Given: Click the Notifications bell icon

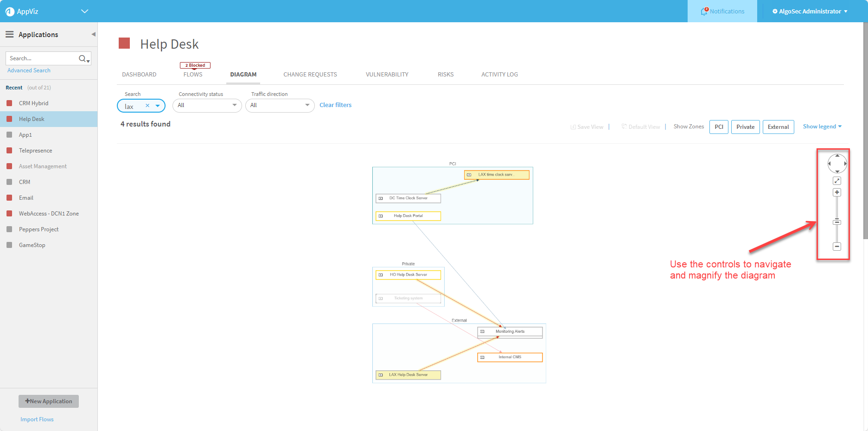Looking at the screenshot, I should click(704, 11).
